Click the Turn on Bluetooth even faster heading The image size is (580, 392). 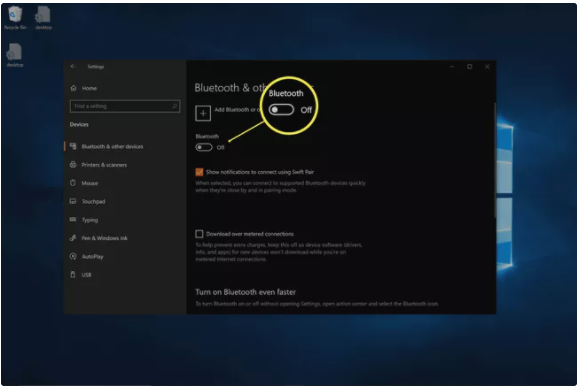coord(246,292)
